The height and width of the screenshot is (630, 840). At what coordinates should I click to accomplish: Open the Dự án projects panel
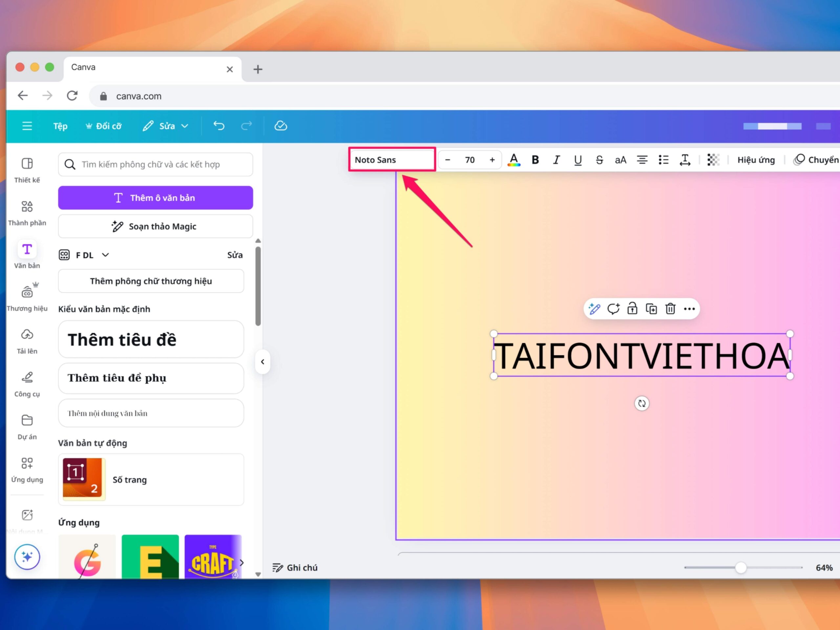point(27,427)
